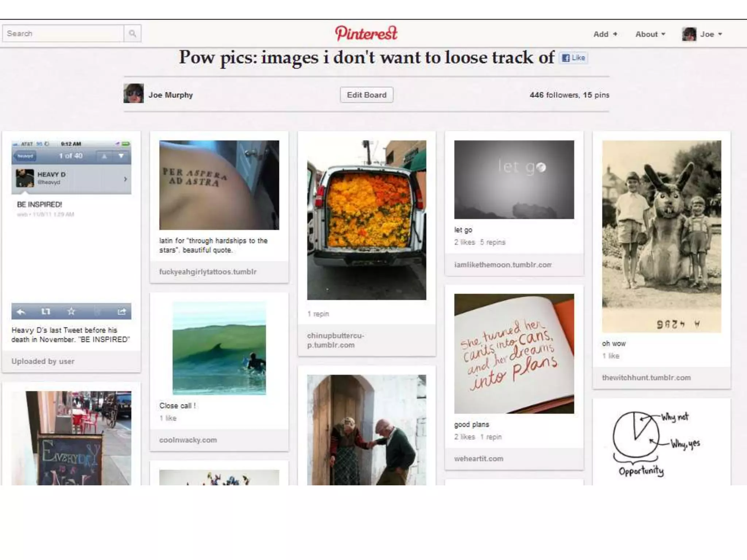
Task: Click the share icon in tweet screenshot
Action: (x=121, y=311)
